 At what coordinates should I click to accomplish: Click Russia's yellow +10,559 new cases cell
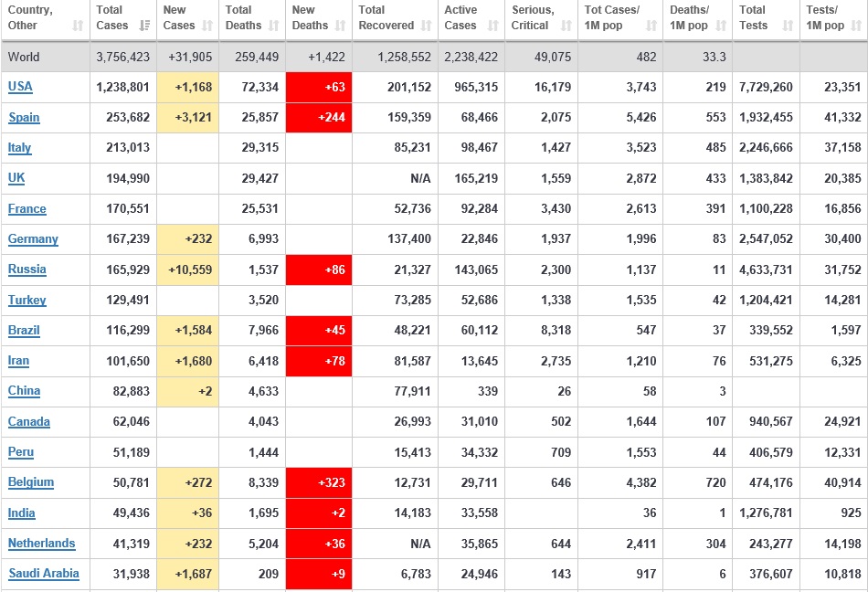[187, 270]
